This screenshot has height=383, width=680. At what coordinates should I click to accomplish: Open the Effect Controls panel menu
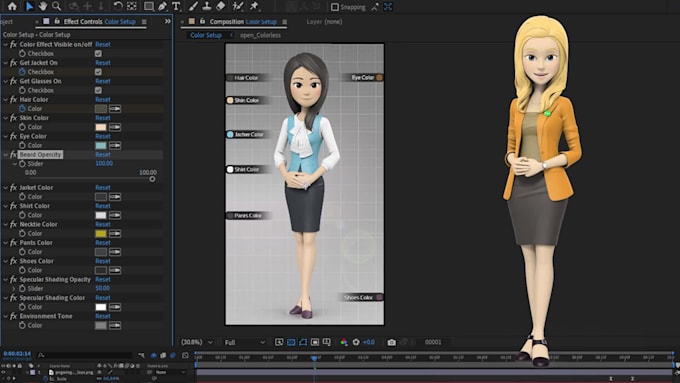coord(144,22)
